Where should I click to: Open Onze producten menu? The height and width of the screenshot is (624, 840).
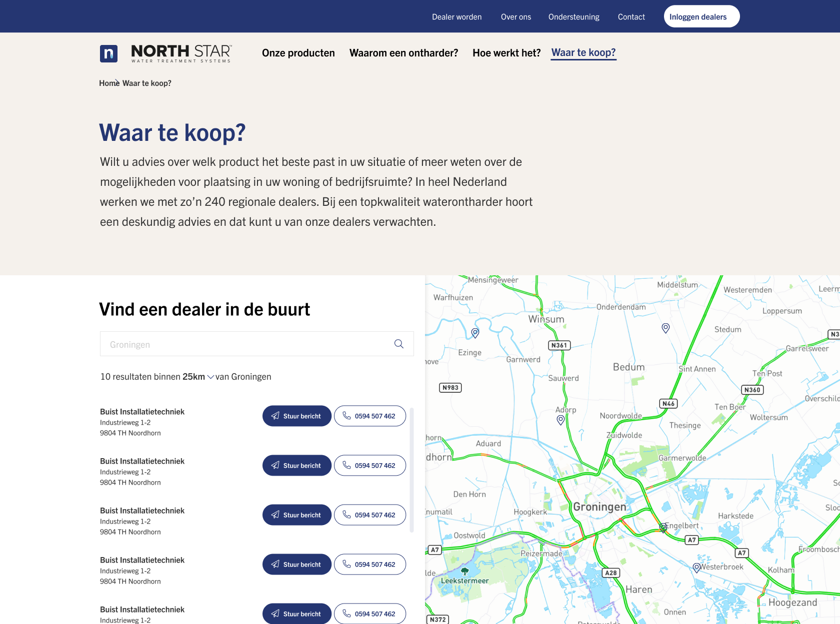coord(298,53)
